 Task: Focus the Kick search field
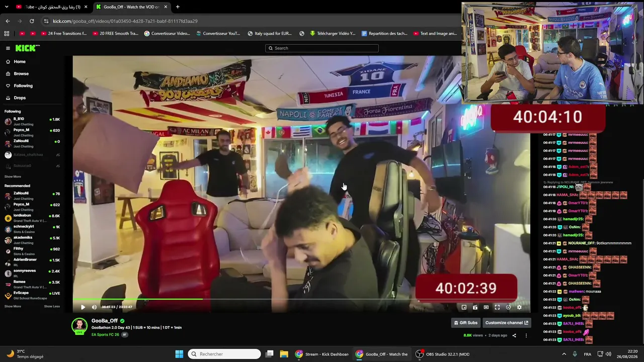[322, 48]
